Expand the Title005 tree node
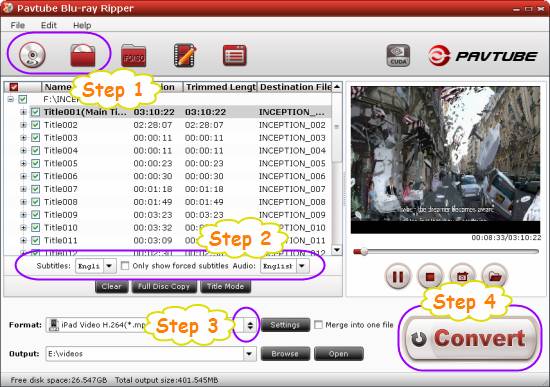 point(23,164)
